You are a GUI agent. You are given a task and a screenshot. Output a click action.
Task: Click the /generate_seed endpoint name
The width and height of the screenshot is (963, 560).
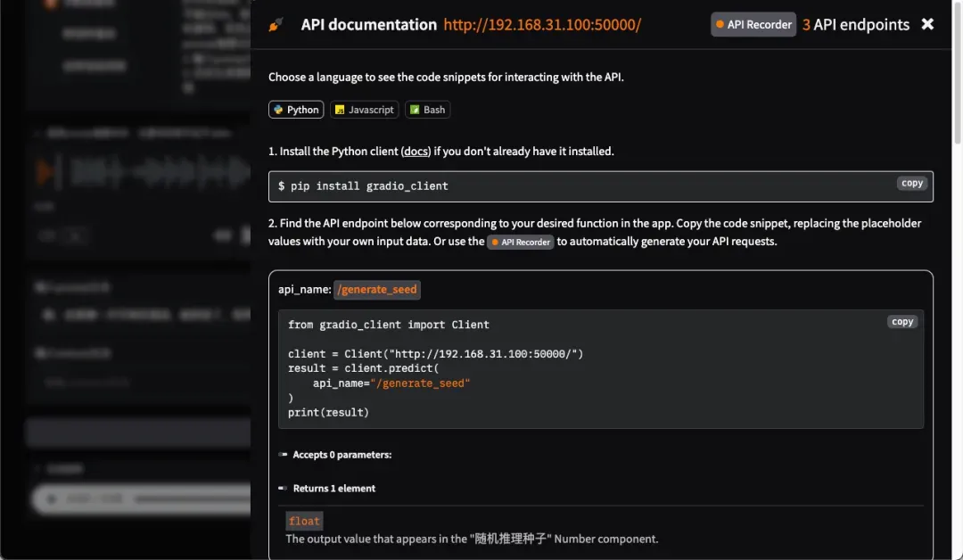tap(377, 290)
